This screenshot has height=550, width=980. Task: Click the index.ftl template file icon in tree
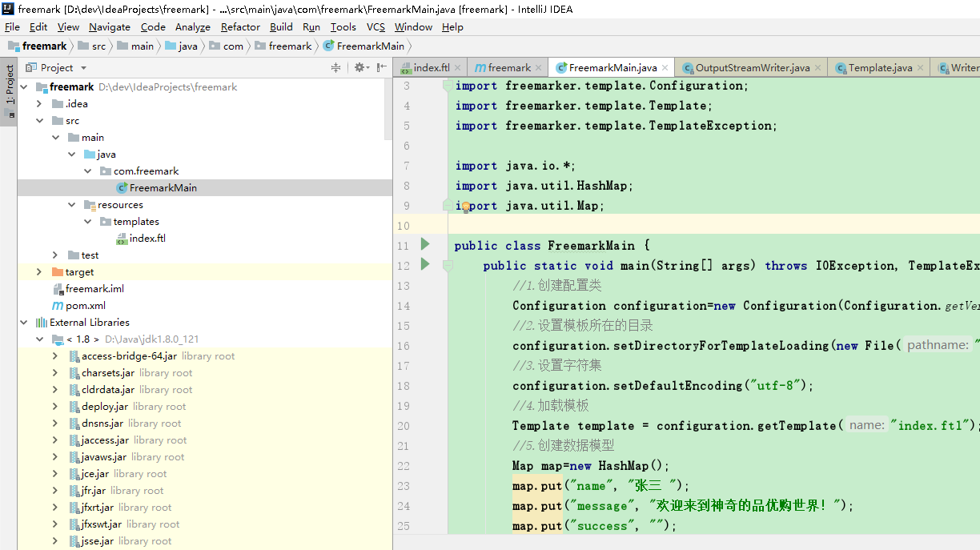(x=122, y=239)
